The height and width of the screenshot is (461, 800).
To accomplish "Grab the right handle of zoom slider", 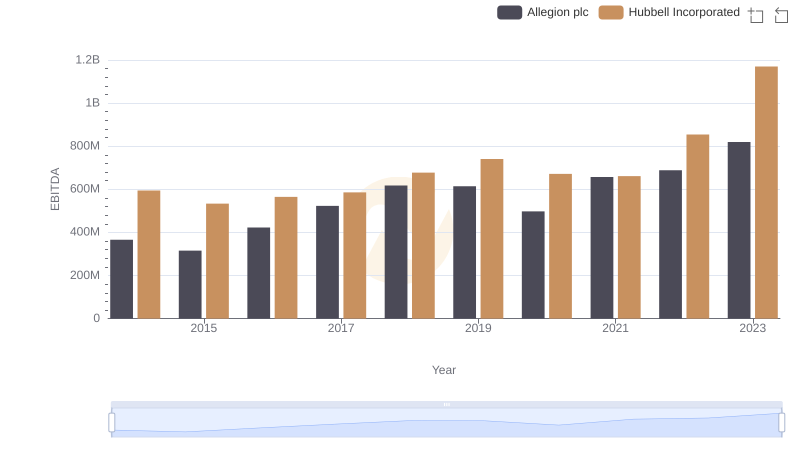I will [x=781, y=422].
